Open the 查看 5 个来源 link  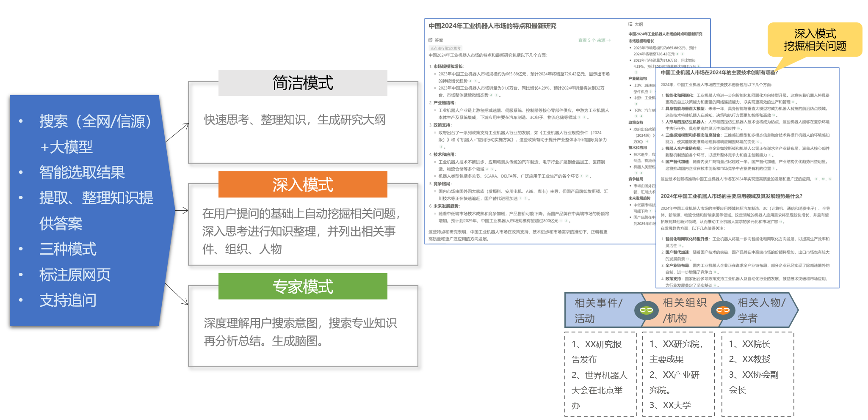click(x=594, y=41)
